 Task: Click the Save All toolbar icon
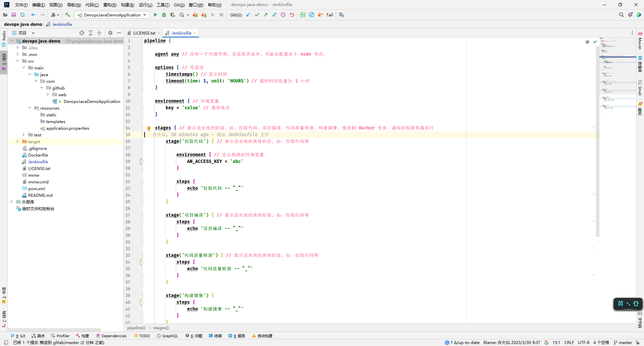click(14, 15)
